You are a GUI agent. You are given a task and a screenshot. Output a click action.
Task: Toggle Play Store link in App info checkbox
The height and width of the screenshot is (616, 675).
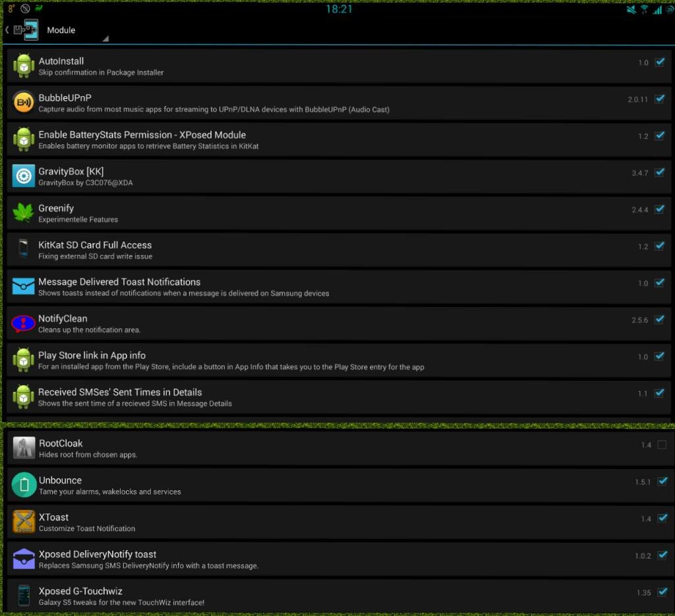(659, 356)
